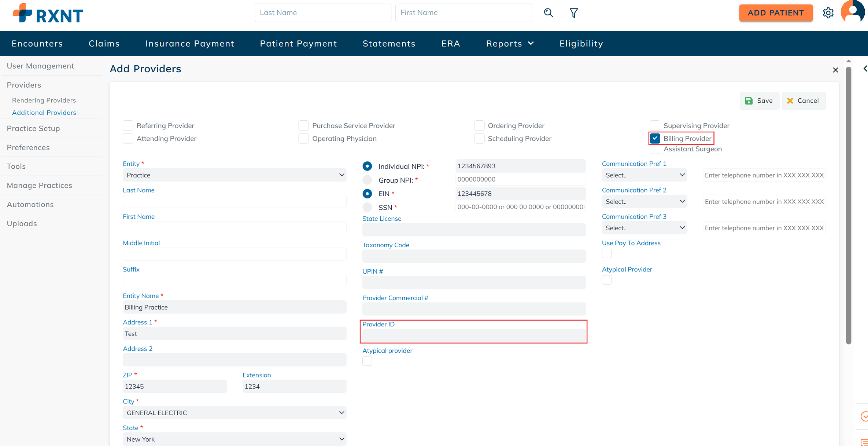This screenshot has height=446, width=868.
Task: Check the Referring Provider checkbox
Action: [128, 125]
